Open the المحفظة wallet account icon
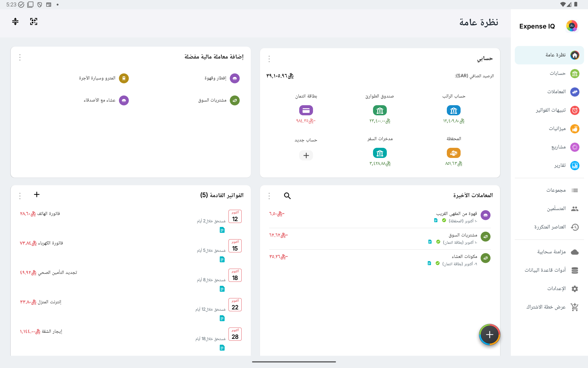 (x=454, y=153)
